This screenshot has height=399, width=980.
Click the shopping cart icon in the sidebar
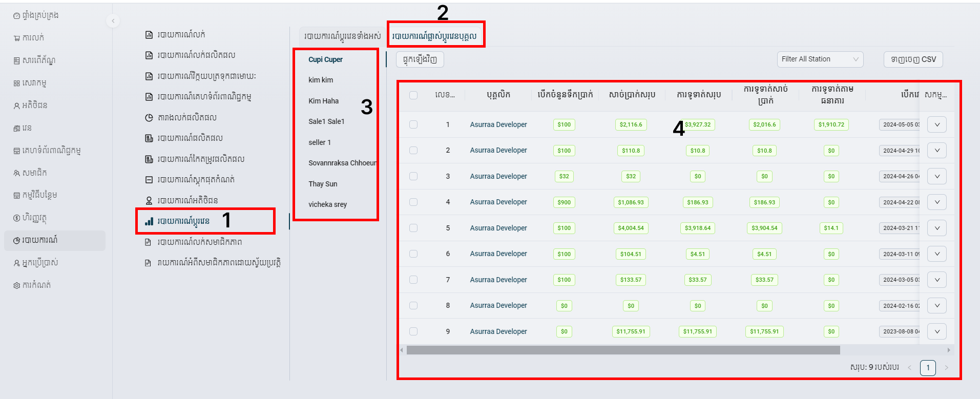click(x=17, y=38)
